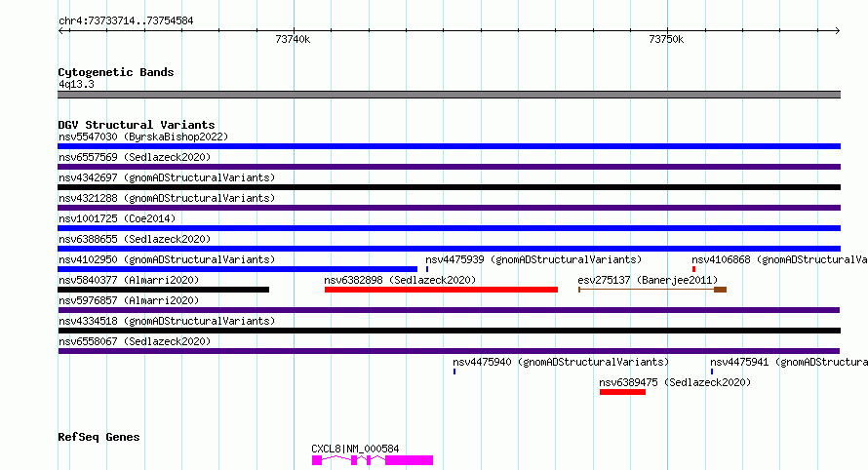
Task: Click the 4q13.3 band label
Action: pyautogui.click(x=76, y=84)
